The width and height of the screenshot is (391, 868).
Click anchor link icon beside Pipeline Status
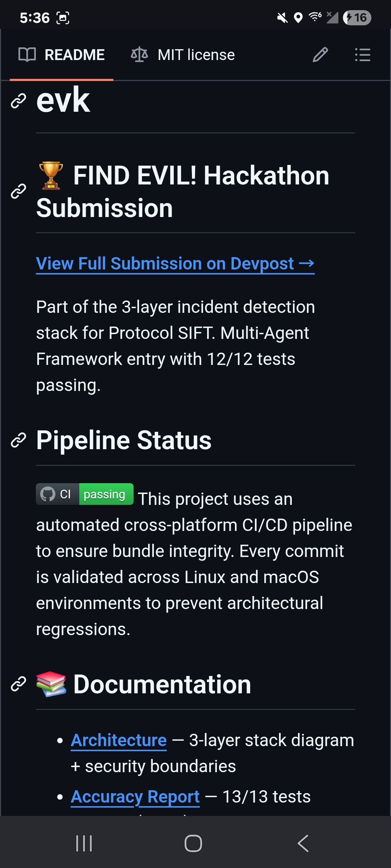pyautogui.click(x=18, y=440)
